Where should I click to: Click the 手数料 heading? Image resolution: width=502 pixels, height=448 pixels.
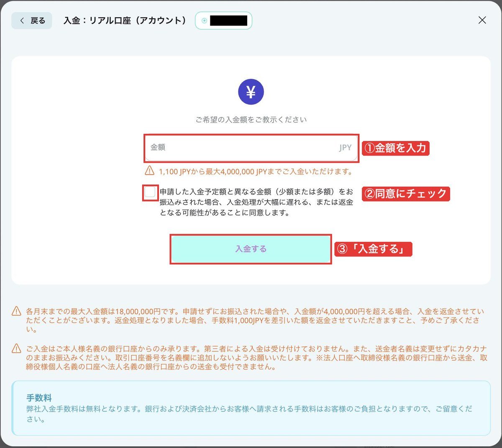tap(39, 398)
